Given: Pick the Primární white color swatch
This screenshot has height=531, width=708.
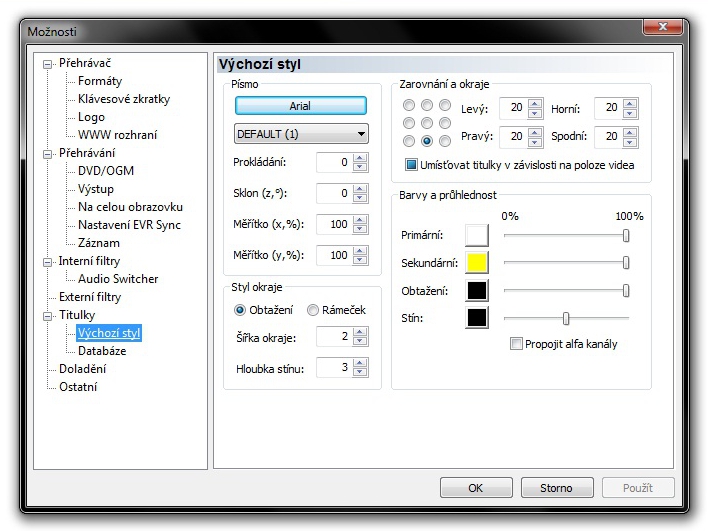Looking at the screenshot, I should pos(477,235).
